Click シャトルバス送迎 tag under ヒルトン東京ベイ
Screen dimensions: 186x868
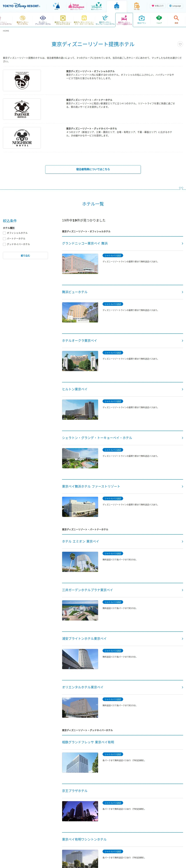(x=113, y=401)
